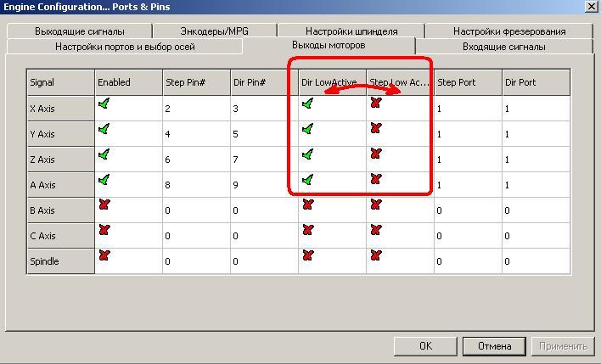601x364 pixels.
Task: Toggle Z Axis Step Low Active cross
Action: (375, 155)
